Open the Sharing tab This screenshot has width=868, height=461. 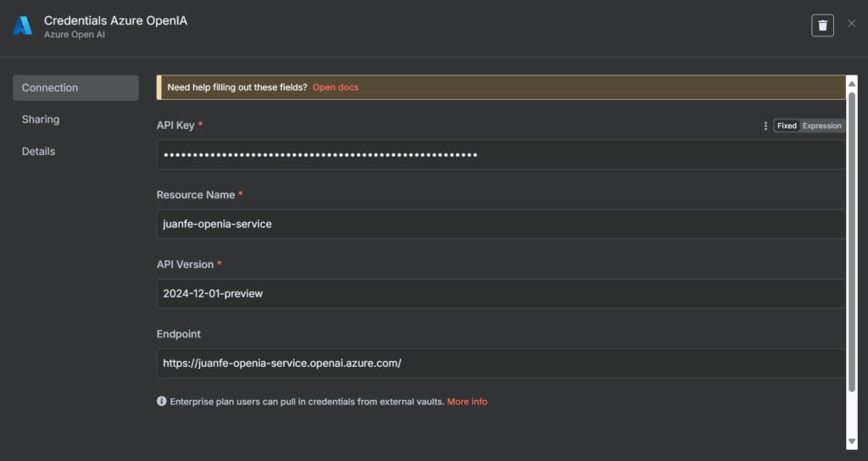[41, 119]
